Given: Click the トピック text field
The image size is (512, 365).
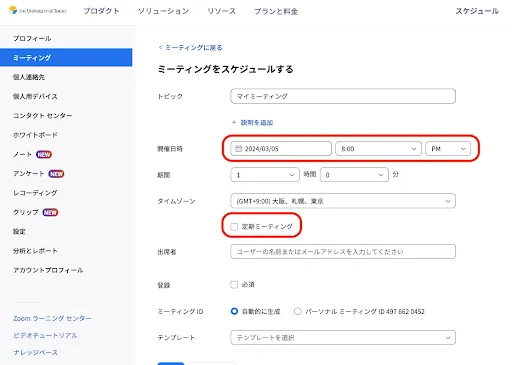Looking at the screenshot, I should pos(343,96).
